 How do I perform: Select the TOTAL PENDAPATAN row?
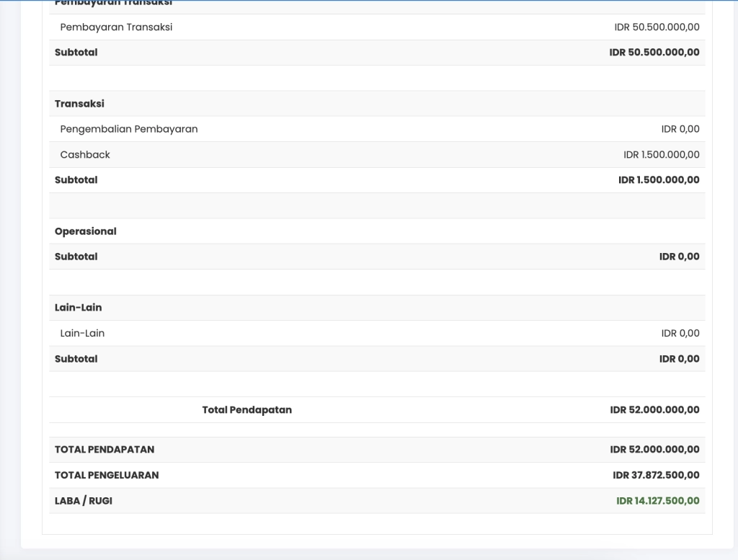(105, 449)
